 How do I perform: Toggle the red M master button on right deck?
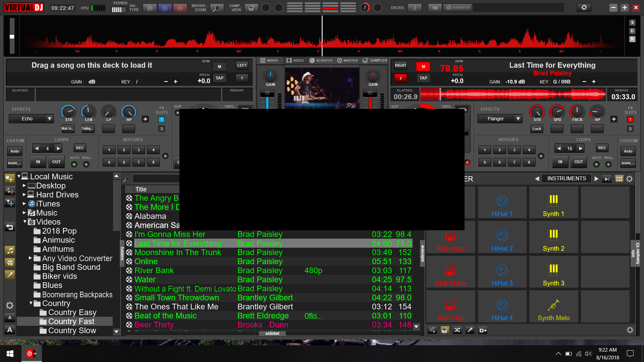(423, 66)
